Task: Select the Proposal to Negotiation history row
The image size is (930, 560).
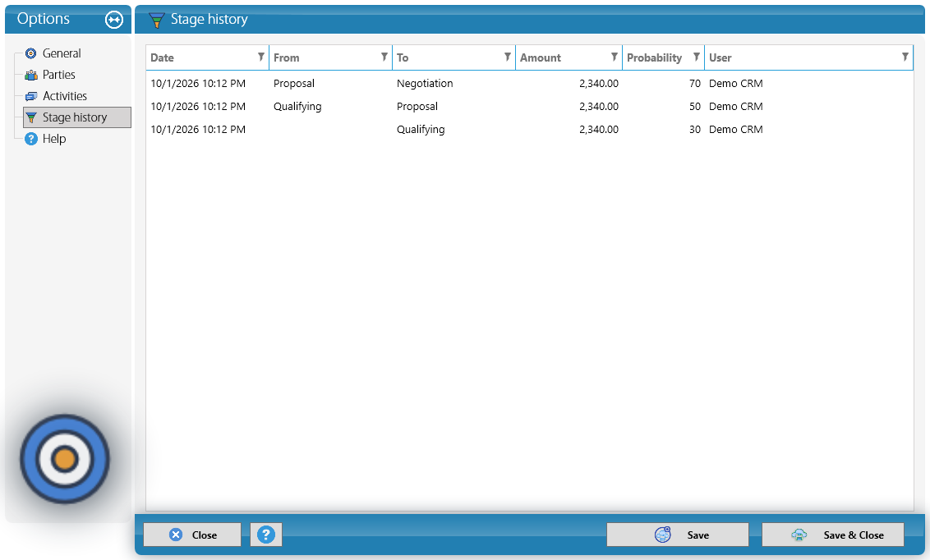Action: tap(529, 84)
